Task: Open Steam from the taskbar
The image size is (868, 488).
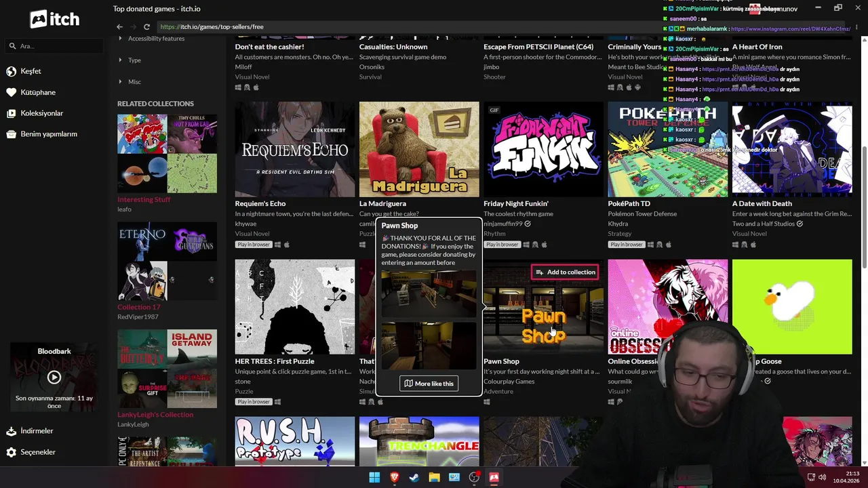Action: (x=414, y=478)
